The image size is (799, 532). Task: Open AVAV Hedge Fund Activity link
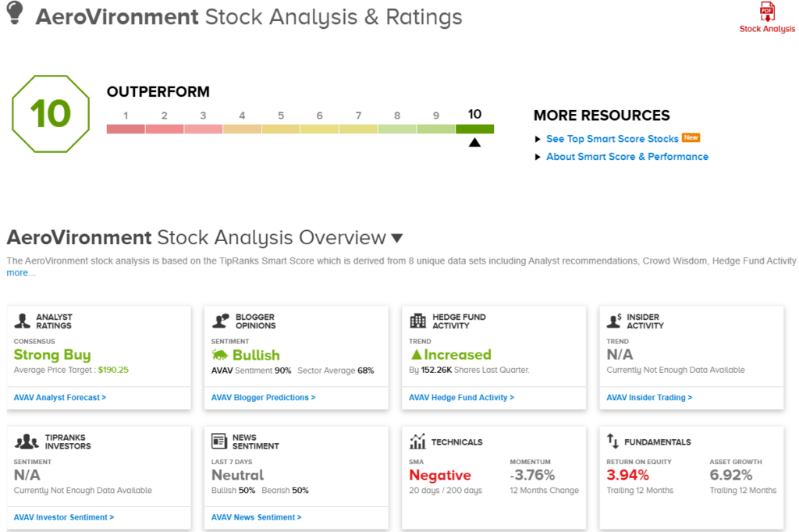[x=462, y=398]
